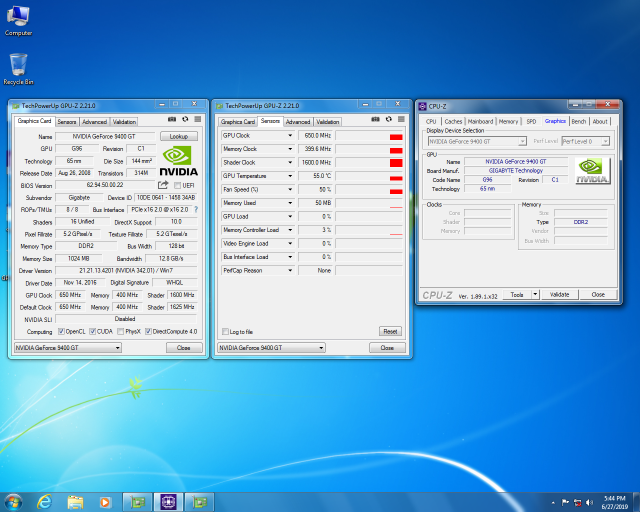Open the GPU selector dropdown in Sensors window

pos(271,347)
